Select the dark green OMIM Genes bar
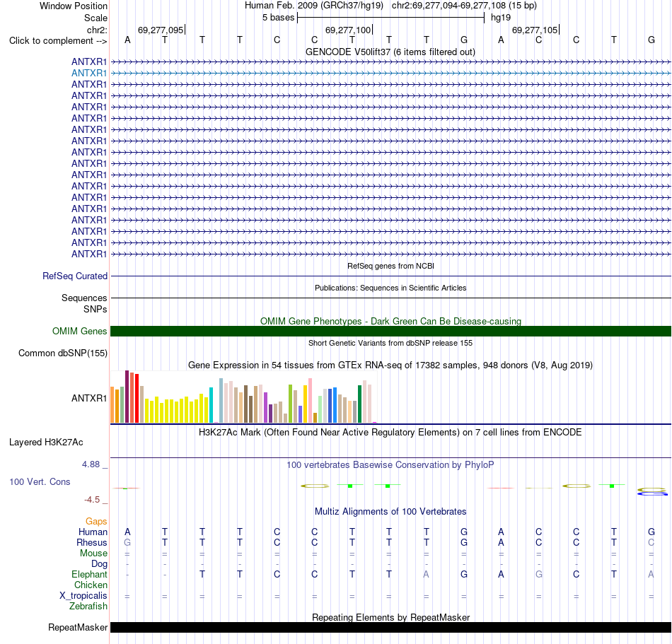 [390, 331]
